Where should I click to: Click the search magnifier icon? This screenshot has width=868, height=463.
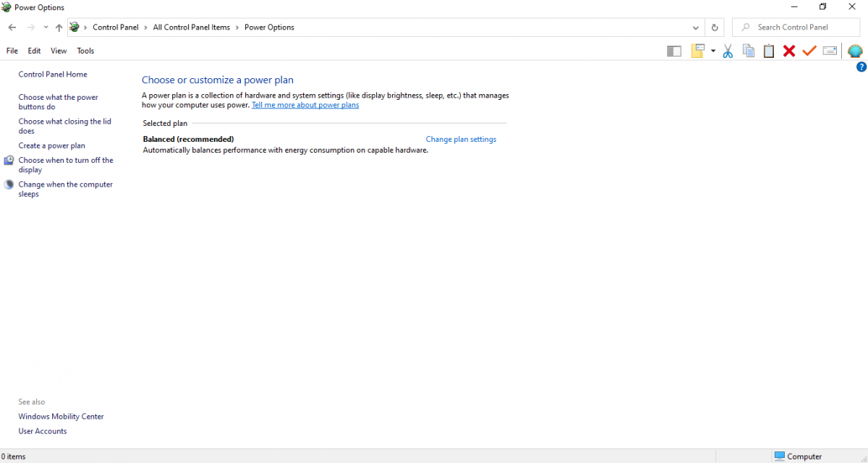[746, 27]
